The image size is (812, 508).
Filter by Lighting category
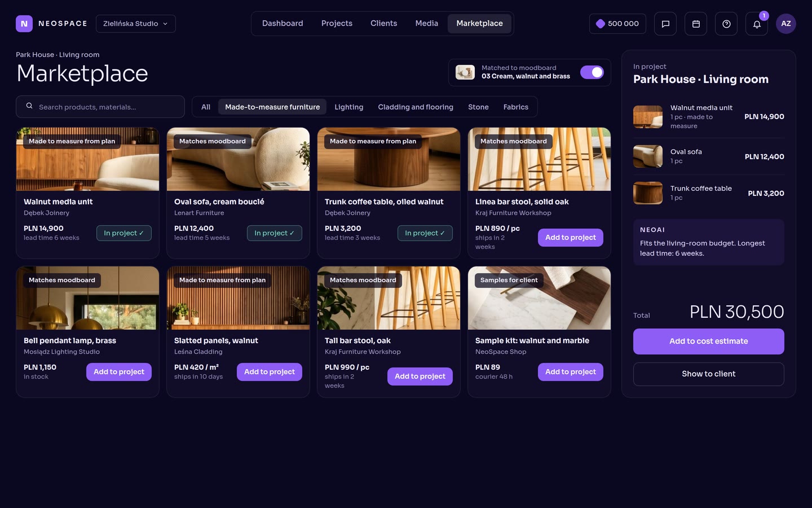tap(348, 107)
